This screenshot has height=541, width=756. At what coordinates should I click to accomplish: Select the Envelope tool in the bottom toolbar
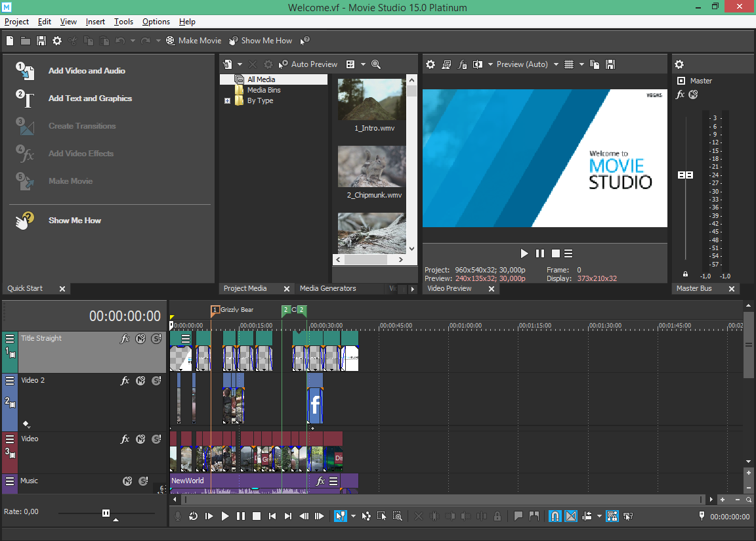click(367, 516)
